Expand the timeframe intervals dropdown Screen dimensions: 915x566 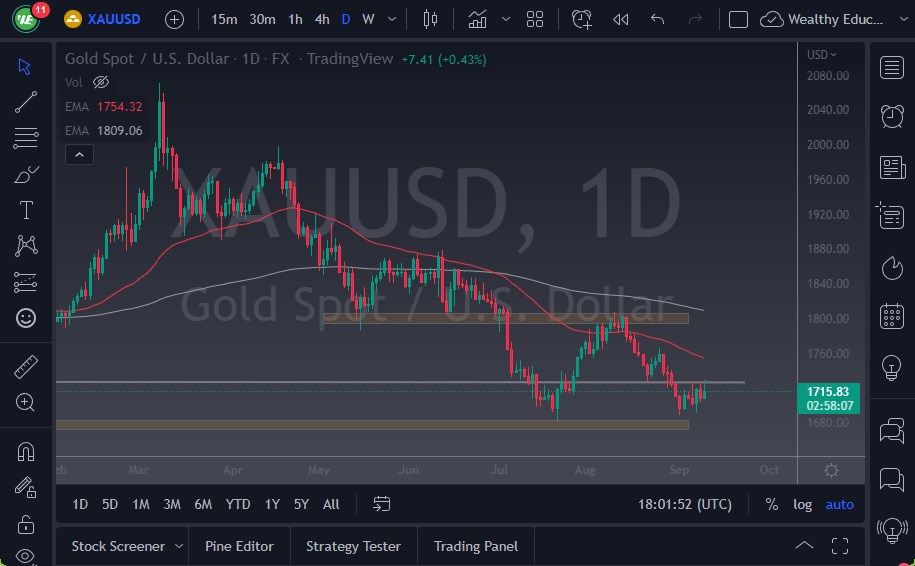392,19
